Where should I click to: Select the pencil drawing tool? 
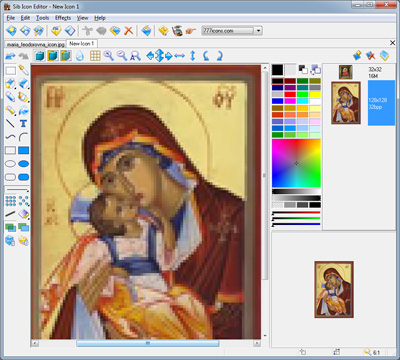[x=10, y=97]
